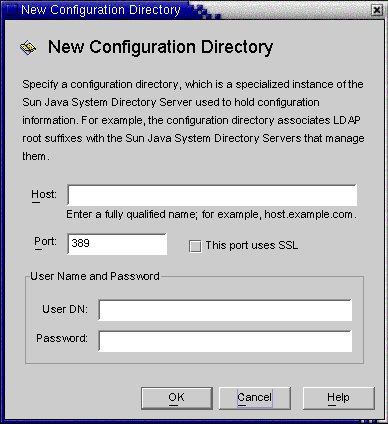Focus the Host text field
The width and height of the screenshot is (388, 424).
click(212, 195)
